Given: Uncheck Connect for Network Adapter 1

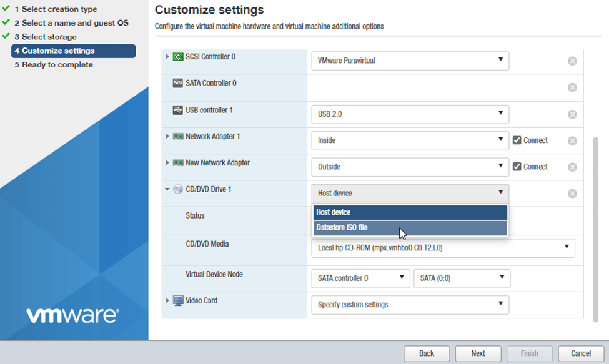Looking at the screenshot, I should 517,140.
